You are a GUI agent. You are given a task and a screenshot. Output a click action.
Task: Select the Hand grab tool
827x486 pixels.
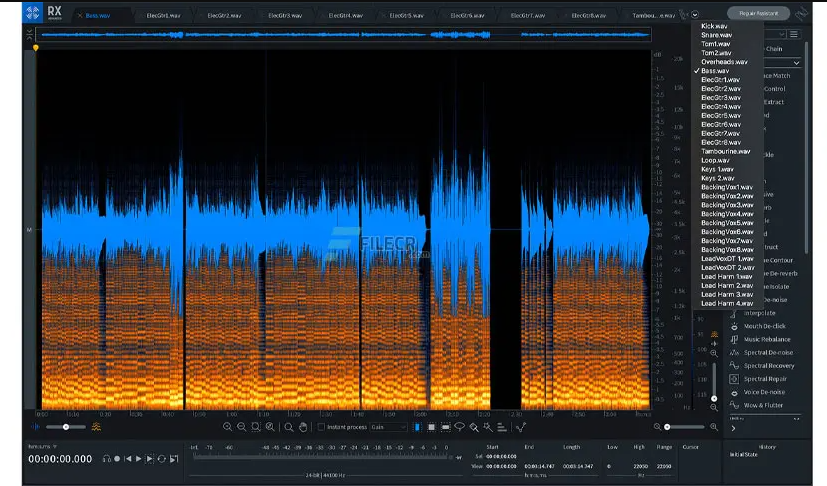coord(303,427)
